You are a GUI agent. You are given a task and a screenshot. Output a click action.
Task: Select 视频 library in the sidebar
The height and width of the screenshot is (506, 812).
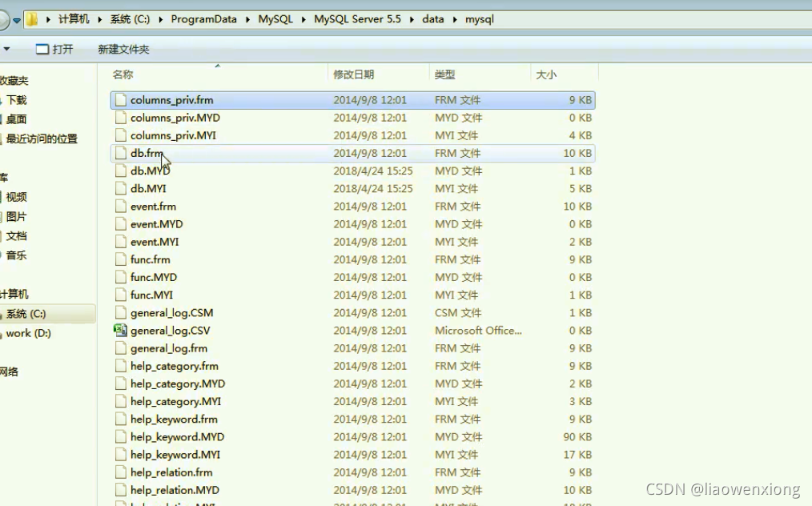[16, 197]
